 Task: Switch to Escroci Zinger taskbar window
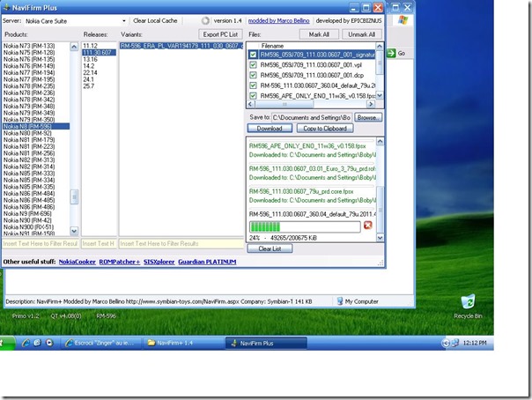pyautogui.click(x=101, y=343)
